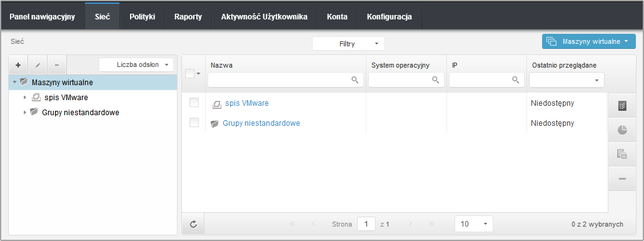Click the tasks checklist icon on right sidebar
This screenshot has width=644, height=241.
coord(622,106)
